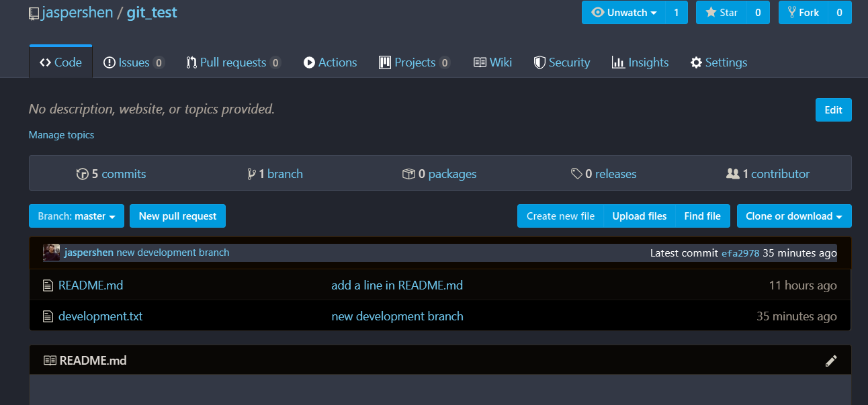This screenshot has height=405, width=868.
Task: Expand the Clone or download menu
Action: 793,216
